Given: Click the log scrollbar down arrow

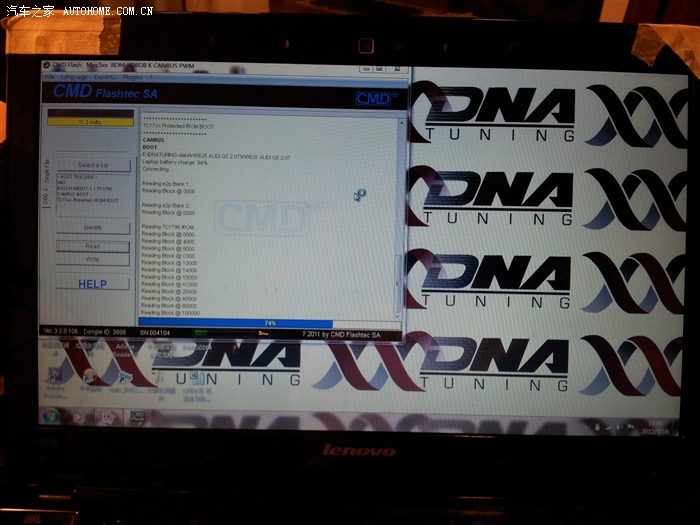Looking at the screenshot, I should click(x=397, y=316).
